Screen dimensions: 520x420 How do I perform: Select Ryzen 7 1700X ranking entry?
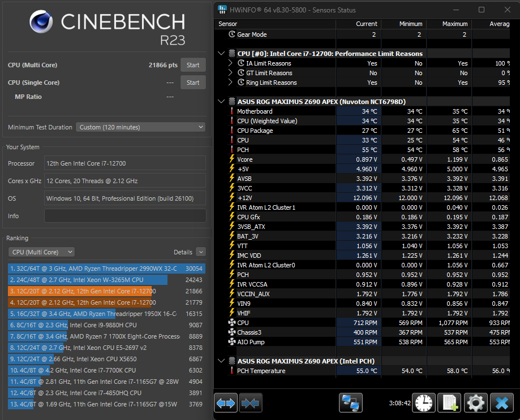pyautogui.click(x=106, y=336)
